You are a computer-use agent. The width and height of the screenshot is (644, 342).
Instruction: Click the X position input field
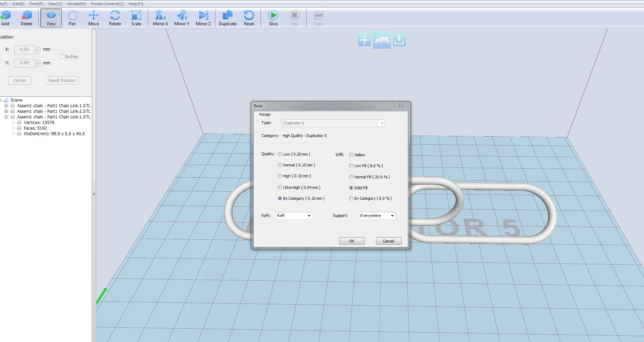point(25,50)
